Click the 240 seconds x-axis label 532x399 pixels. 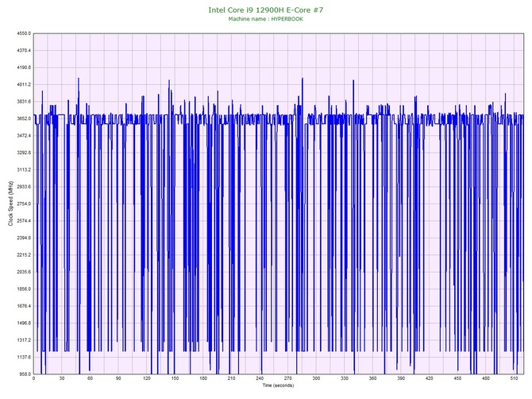(260, 378)
